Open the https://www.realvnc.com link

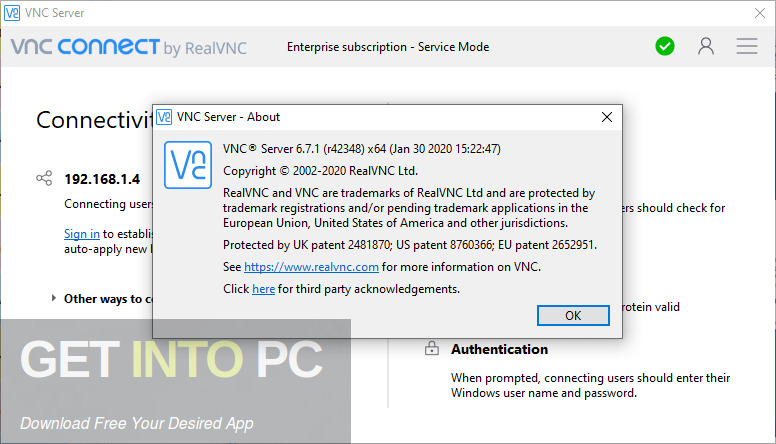311,267
